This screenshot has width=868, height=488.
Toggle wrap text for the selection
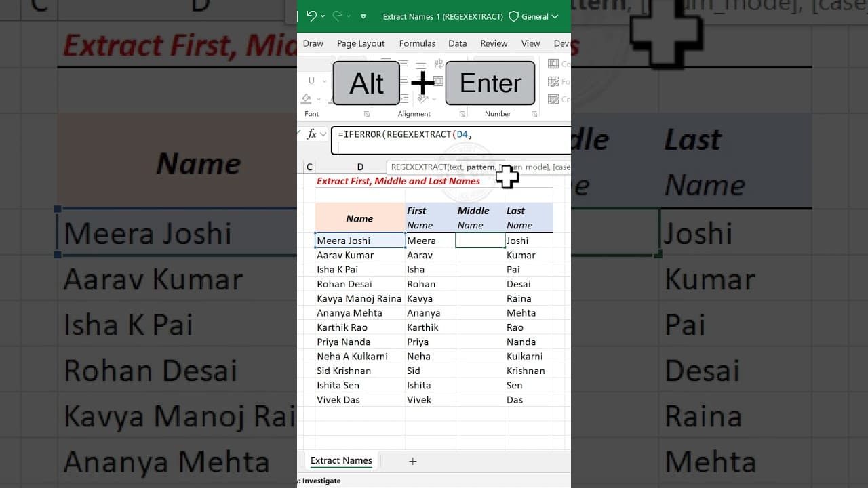point(439,62)
